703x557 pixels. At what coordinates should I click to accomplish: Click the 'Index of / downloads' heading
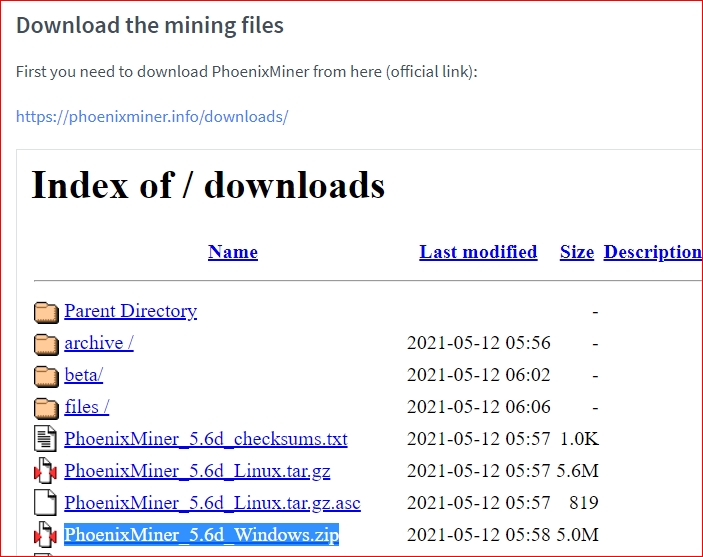click(208, 185)
